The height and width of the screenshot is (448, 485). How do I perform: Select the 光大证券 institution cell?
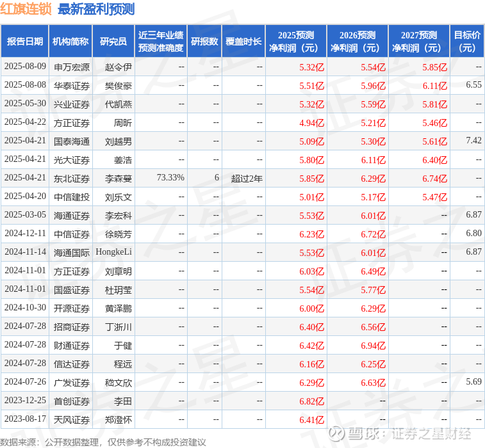(72, 160)
